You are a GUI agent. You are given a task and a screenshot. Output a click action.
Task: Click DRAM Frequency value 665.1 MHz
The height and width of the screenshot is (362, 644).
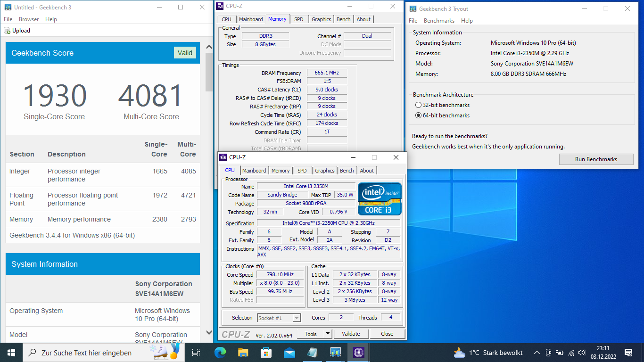327,73
